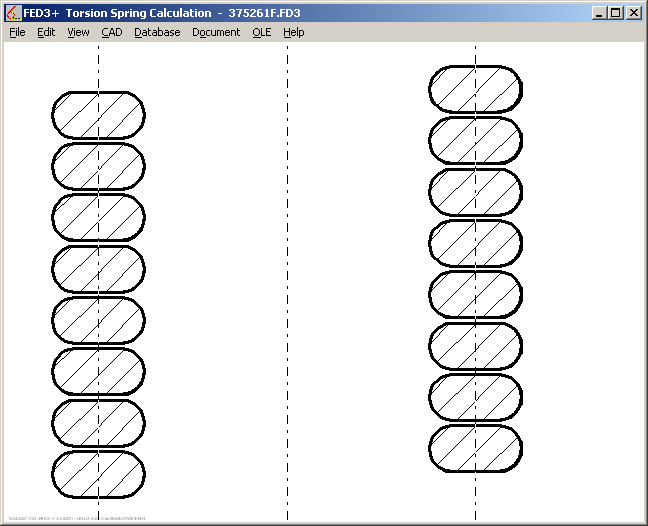
Task: Minimize the FED3+ window
Action: pyautogui.click(x=599, y=13)
